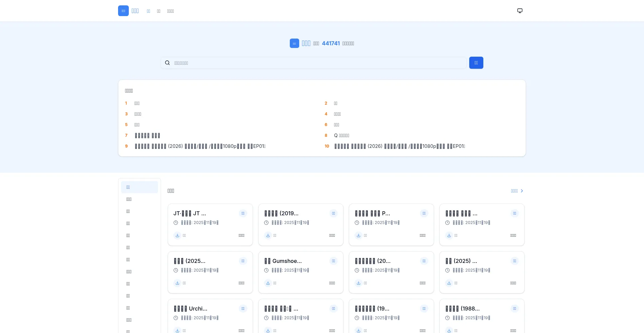Click the blue logo in the top navbar
Viewport: 644px width, 333px height.
point(123,11)
